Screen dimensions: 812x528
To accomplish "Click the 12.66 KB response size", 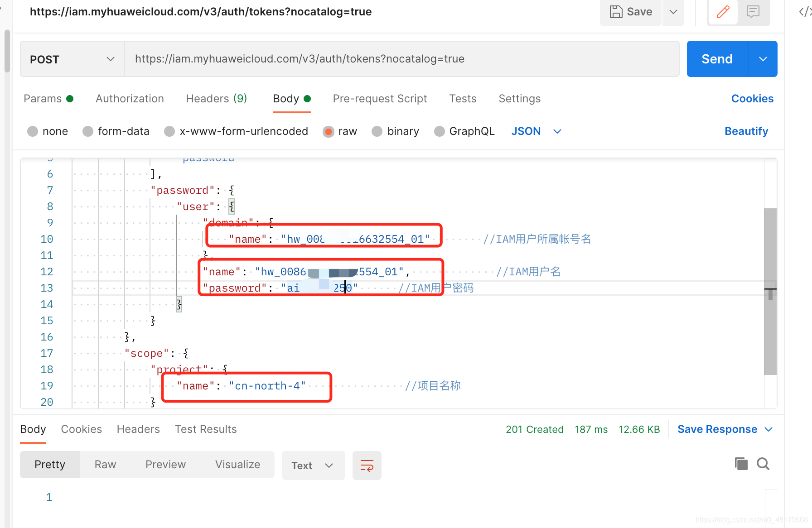I will pos(639,429).
